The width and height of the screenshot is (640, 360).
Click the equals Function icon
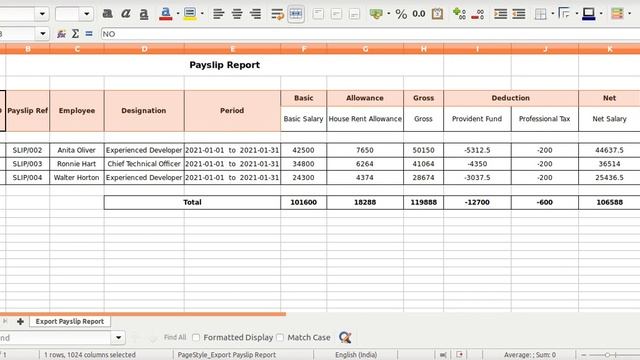89,34
